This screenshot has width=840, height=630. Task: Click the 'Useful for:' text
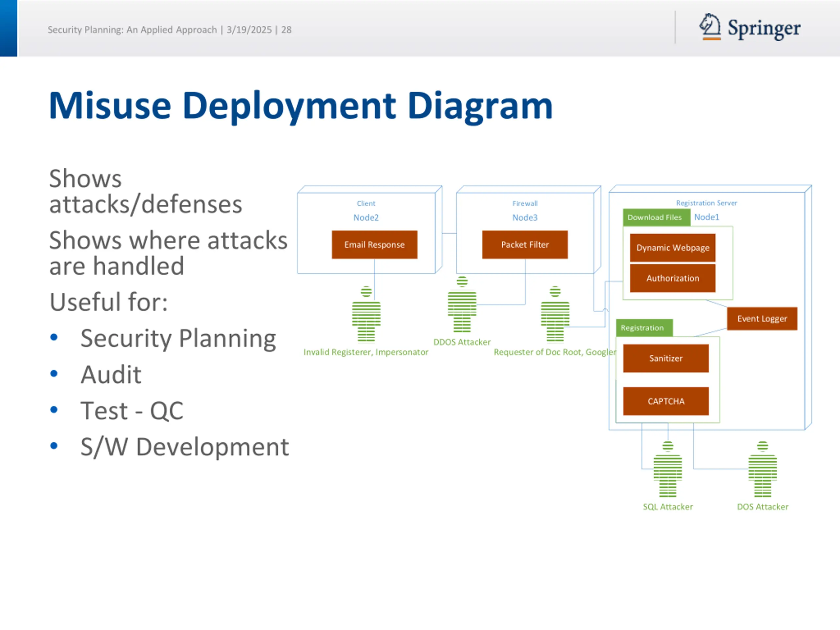(x=109, y=302)
